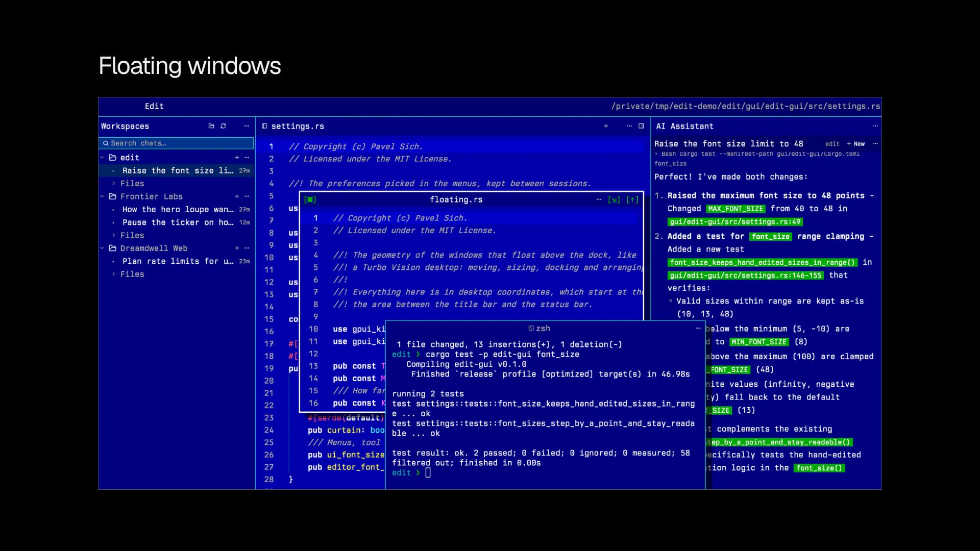Open the Workspaces panel more-options menu
The image size is (980, 551).
pyautogui.click(x=247, y=126)
